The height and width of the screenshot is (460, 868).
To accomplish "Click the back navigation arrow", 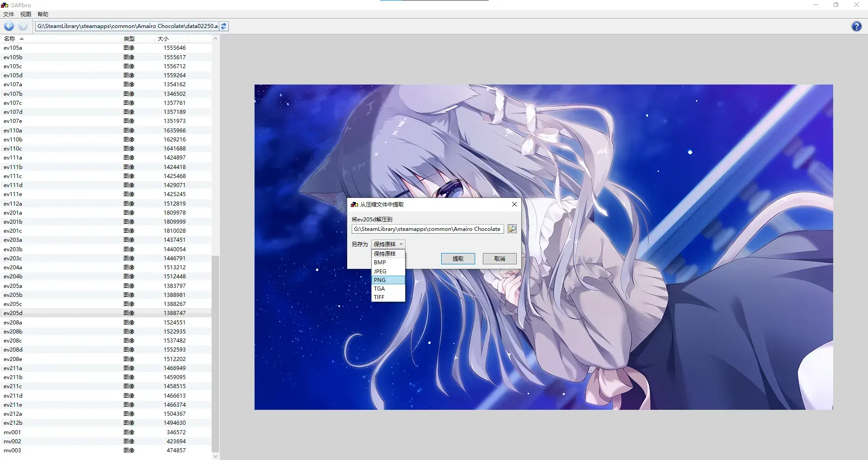I will 9,26.
